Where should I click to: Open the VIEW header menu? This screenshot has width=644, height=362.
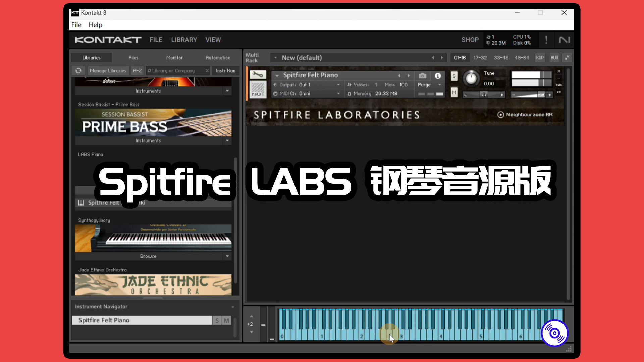(x=213, y=40)
